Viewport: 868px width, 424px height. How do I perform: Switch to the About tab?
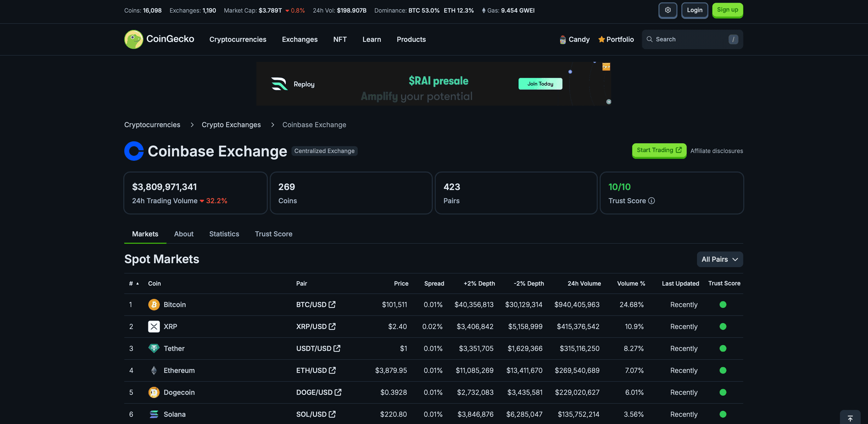(x=184, y=234)
